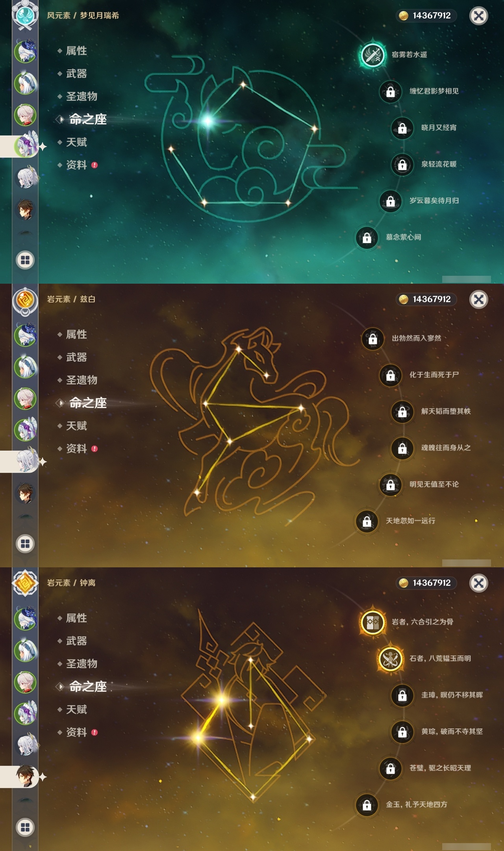Select the activated 岩者, 六合引之为骨 constellation

click(372, 622)
